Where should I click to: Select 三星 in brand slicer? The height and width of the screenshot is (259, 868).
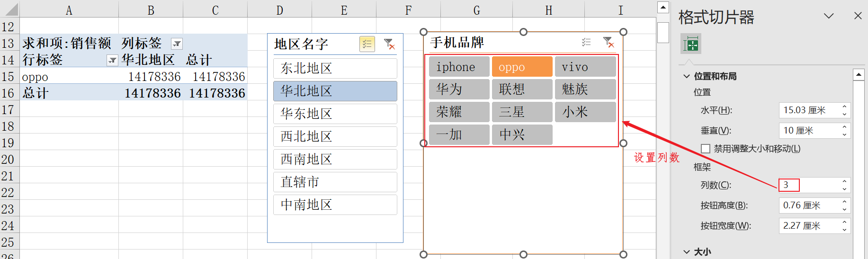tap(522, 112)
